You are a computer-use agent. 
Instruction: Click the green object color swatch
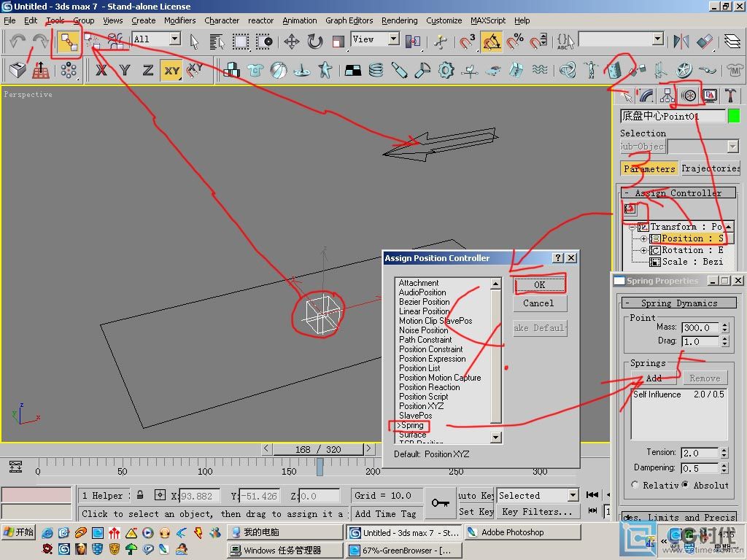tap(734, 116)
